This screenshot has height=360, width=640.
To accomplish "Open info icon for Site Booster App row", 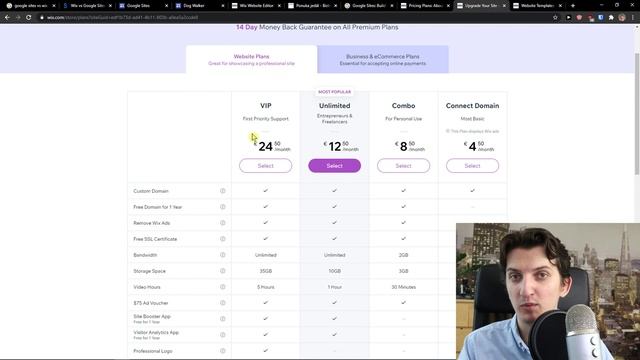I will click(223, 319).
